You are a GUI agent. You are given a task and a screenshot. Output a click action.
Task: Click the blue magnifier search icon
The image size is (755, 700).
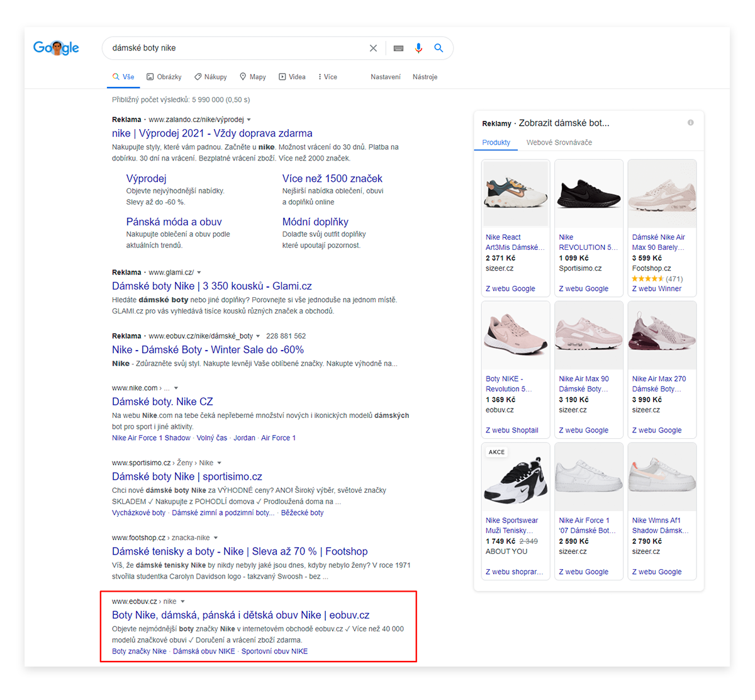[x=439, y=48]
